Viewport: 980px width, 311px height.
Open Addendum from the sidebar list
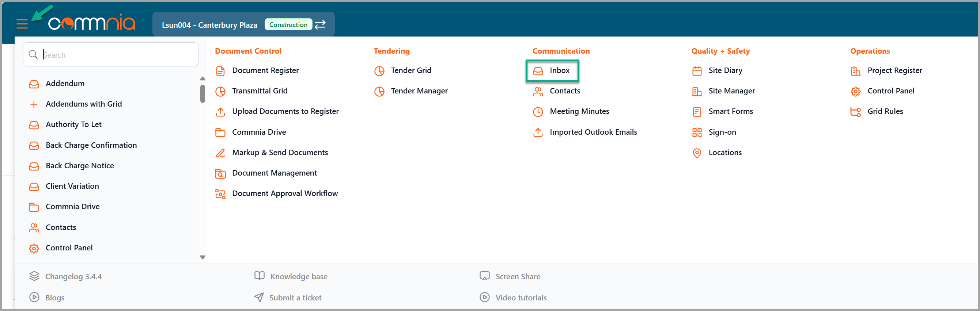65,84
